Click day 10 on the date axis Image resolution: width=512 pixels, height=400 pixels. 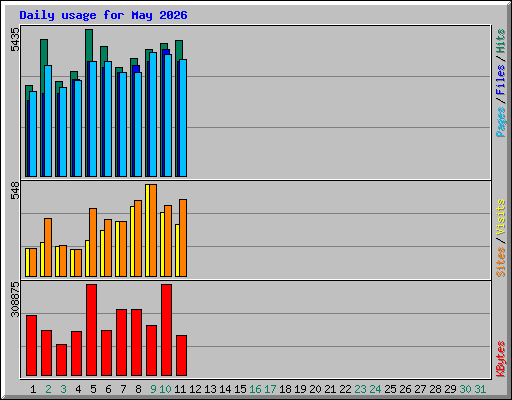coord(165,389)
